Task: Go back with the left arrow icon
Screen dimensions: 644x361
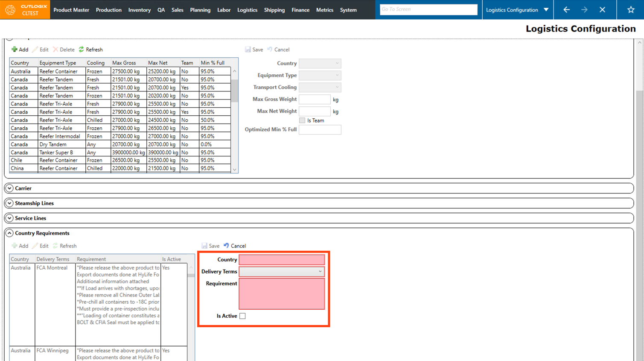Action: (566, 9)
